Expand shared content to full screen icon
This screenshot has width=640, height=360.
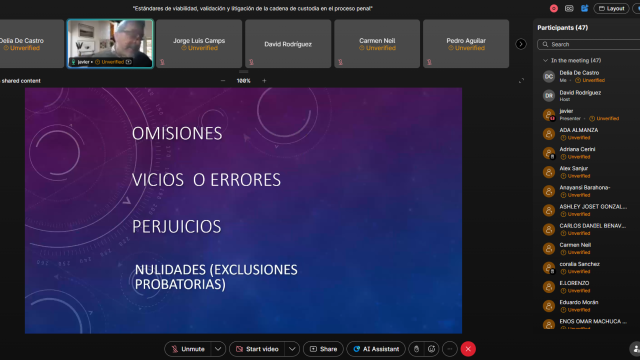(521, 81)
